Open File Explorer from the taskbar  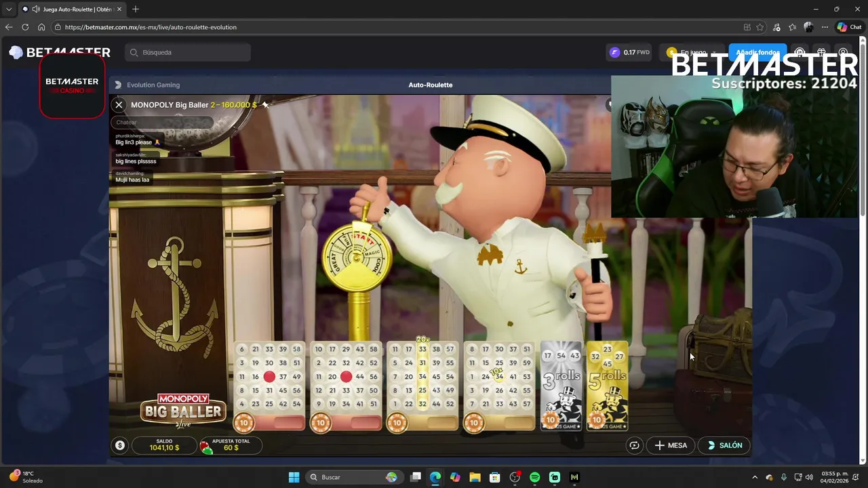pyautogui.click(x=475, y=477)
